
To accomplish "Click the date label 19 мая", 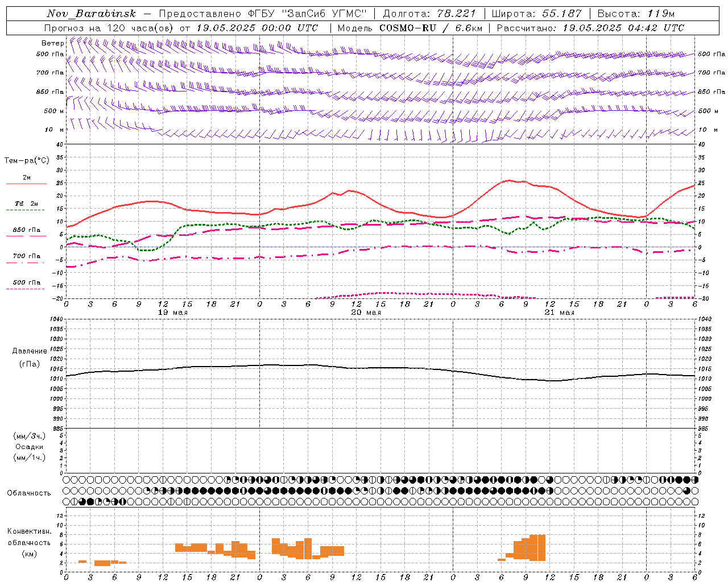I will tap(173, 313).
